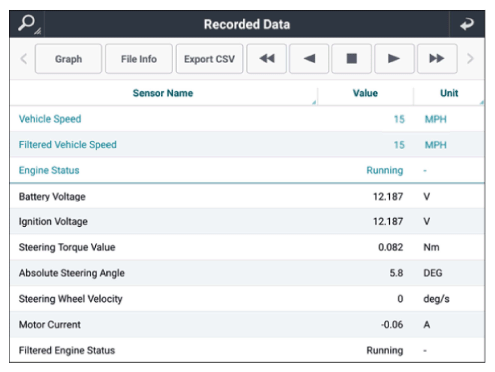The image size is (495, 372).
Task: Play the recorded data forward
Action: tap(394, 59)
